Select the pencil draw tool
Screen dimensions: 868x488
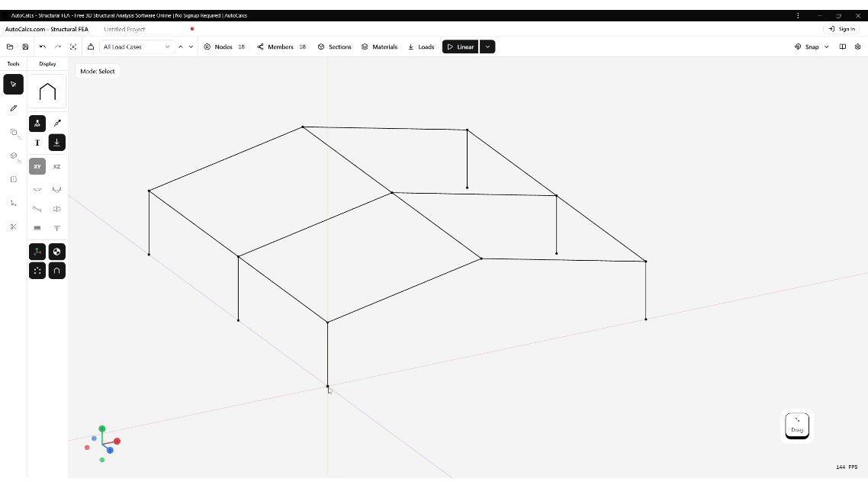pyautogui.click(x=13, y=108)
